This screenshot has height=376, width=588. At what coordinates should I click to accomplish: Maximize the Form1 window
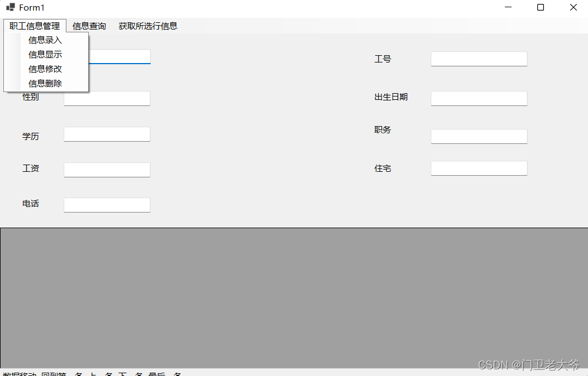(x=541, y=7)
